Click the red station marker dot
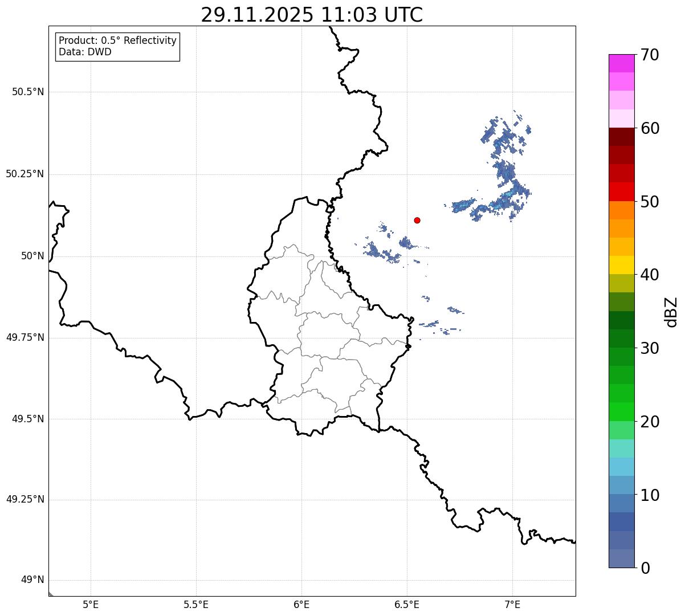 pyautogui.click(x=417, y=220)
